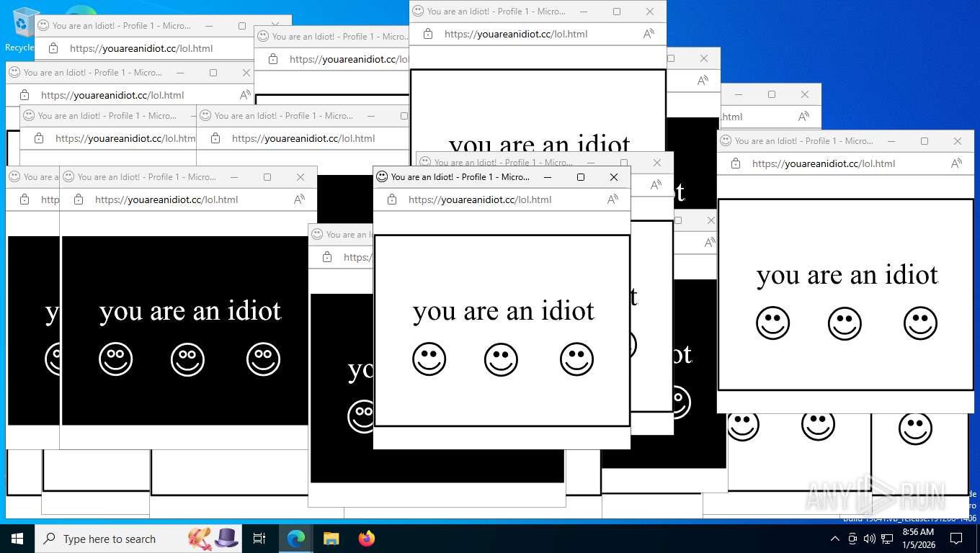Launch Firefox from the taskbar
This screenshot has height=553, width=980.
367,539
